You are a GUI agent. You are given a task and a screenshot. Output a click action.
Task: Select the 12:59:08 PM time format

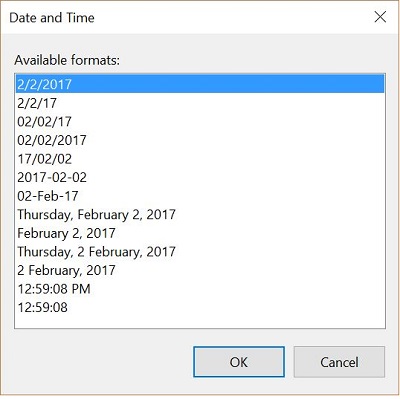coord(200,289)
